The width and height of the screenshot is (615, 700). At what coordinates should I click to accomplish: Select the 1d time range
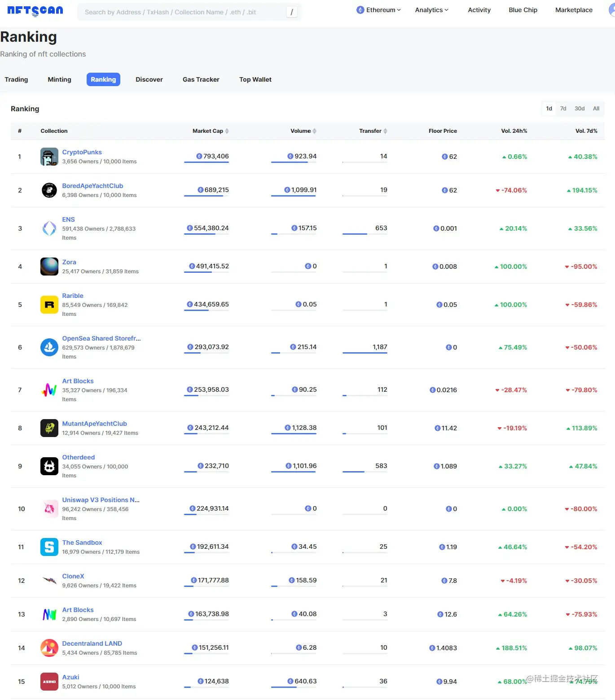549,109
